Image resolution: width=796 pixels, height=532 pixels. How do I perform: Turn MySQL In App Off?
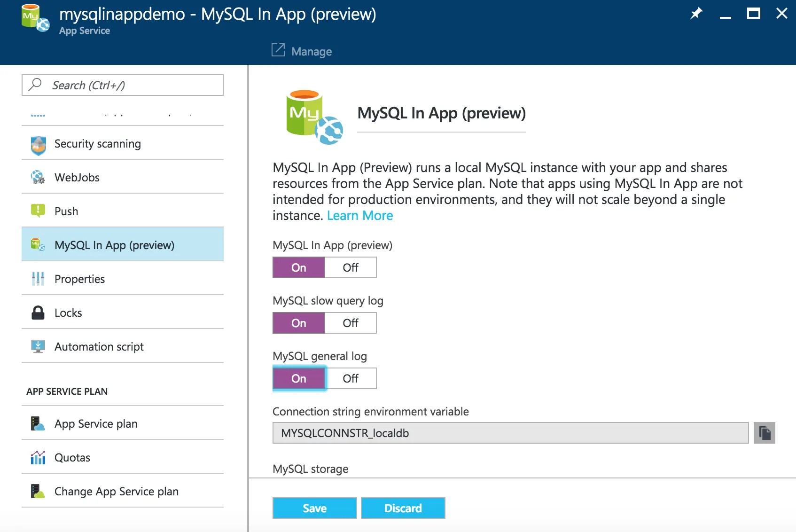click(351, 267)
